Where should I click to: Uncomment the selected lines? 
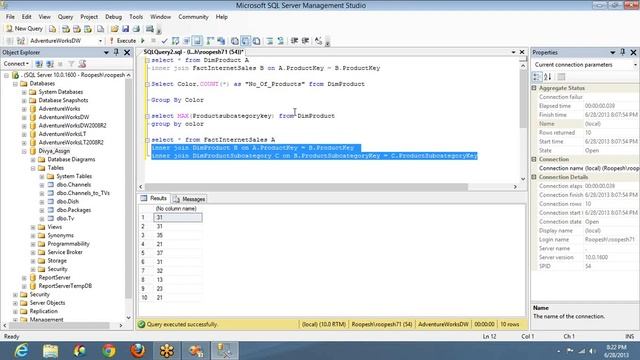[280, 41]
